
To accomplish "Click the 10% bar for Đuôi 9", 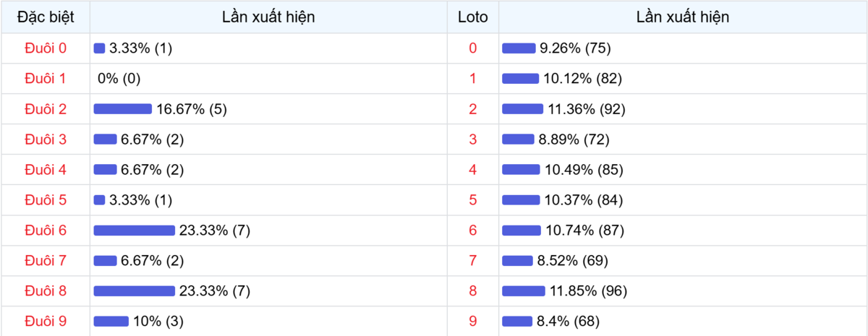I will click(x=111, y=321).
